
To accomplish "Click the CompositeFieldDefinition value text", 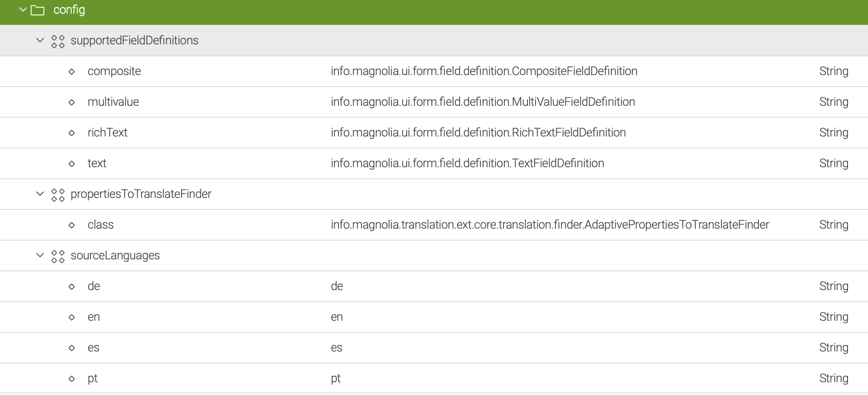I will (x=483, y=71).
